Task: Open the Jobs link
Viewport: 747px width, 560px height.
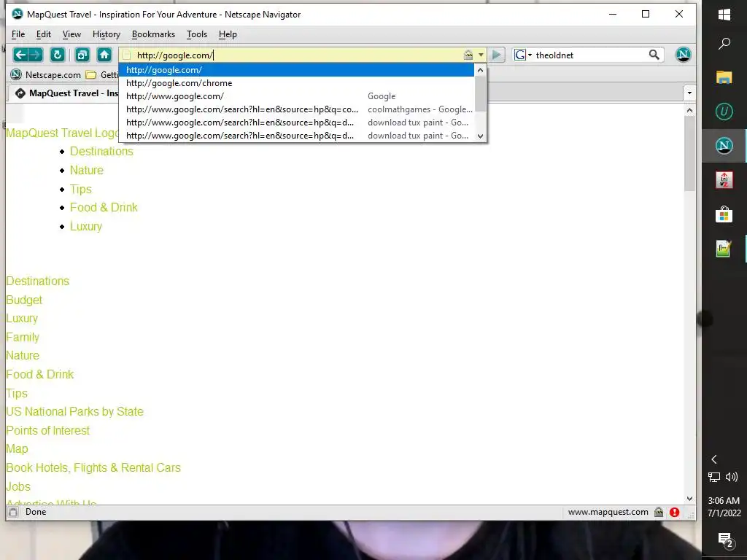Action: coord(18,486)
